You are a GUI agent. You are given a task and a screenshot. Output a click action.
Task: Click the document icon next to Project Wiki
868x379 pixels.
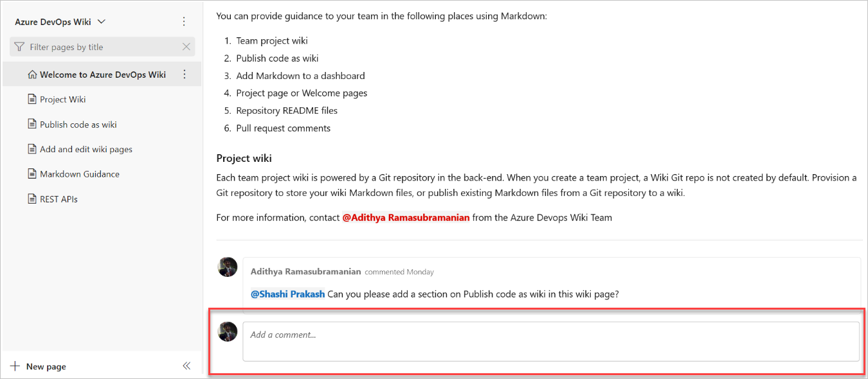tap(31, 99)
